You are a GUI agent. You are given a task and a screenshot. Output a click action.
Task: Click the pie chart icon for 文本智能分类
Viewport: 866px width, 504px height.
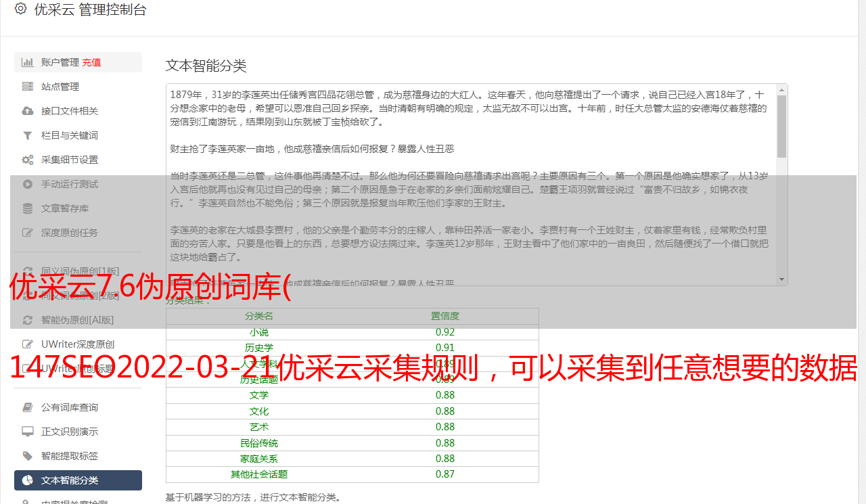click(28, 480)
